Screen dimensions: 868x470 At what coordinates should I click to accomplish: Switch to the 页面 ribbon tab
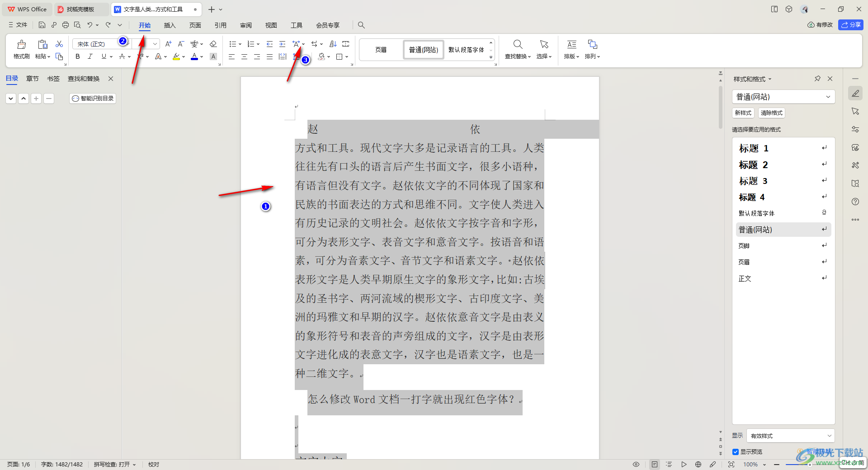coord(195,25)
